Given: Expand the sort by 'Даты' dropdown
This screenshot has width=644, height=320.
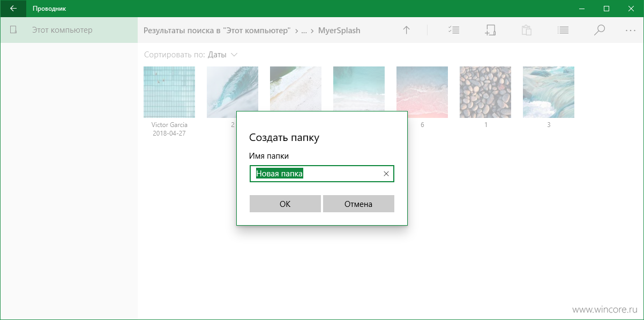Looking at the screenshot, I should (223, 55).
